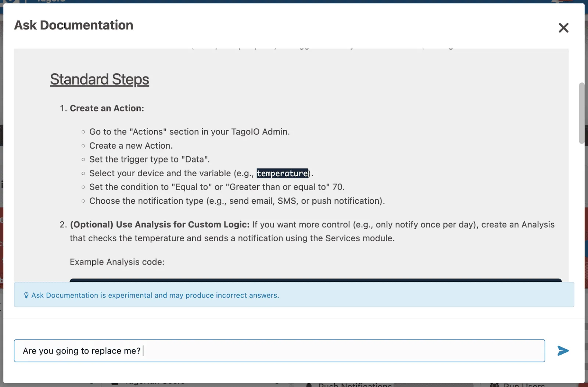Focus the question input field
Screen dimensions: 588x387
coord(279,351)
